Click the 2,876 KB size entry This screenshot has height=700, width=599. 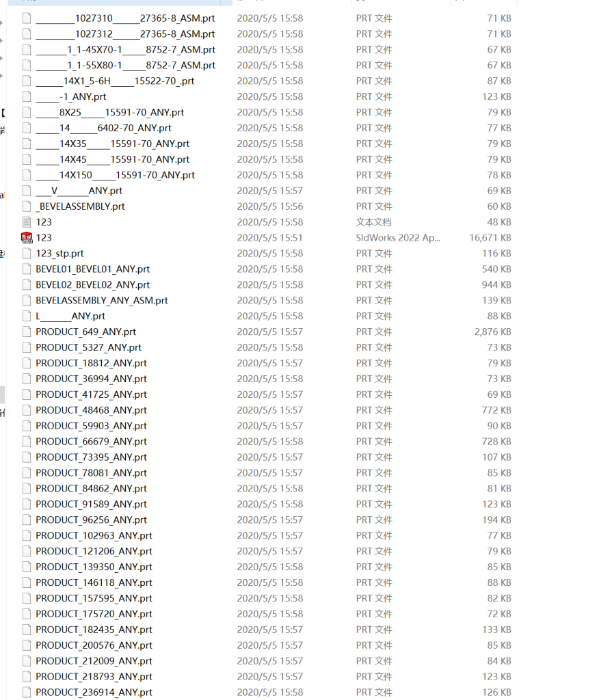[x=492, y=332]
